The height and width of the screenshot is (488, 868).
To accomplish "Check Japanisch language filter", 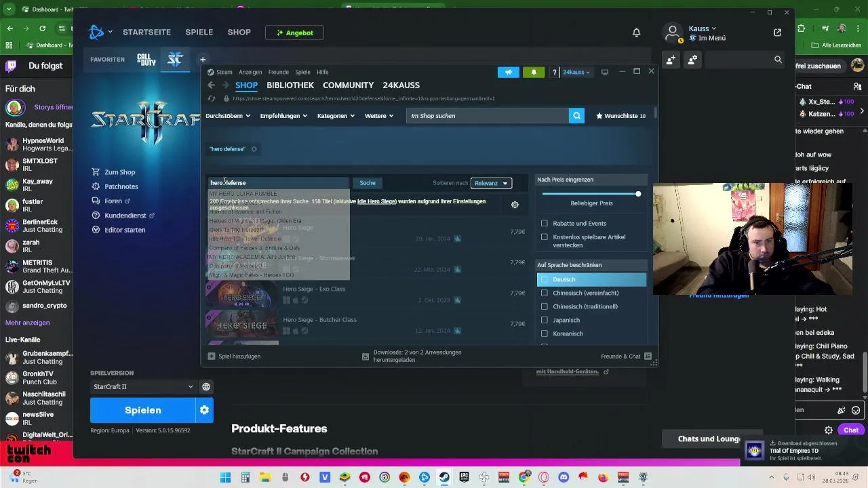I will pos(544,320).
